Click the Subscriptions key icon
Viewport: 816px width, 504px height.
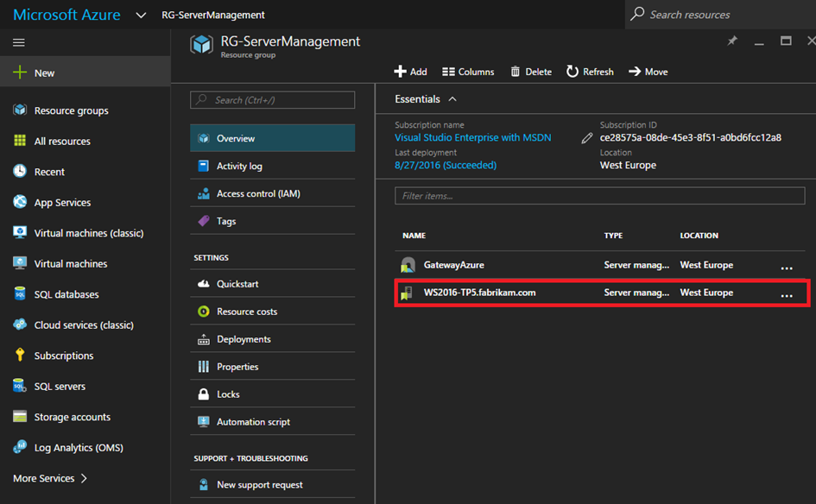coord(20,355)
